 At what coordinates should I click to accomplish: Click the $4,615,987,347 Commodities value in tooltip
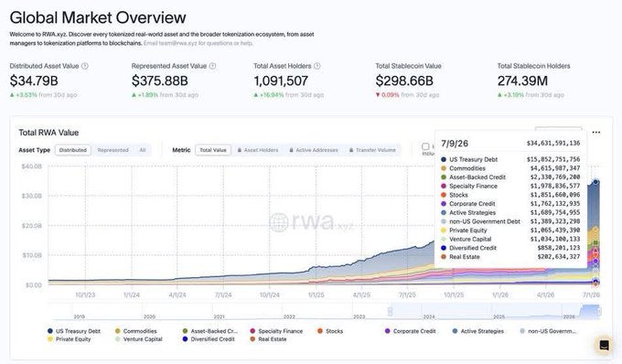pyautogui.click(x=555, y=168)
